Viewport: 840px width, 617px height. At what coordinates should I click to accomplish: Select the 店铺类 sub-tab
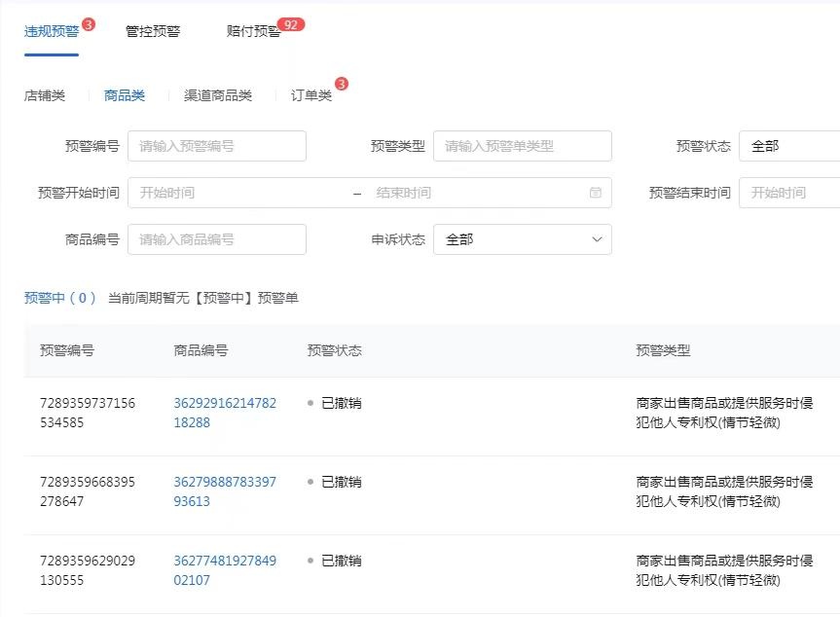[x=45, y=96]
